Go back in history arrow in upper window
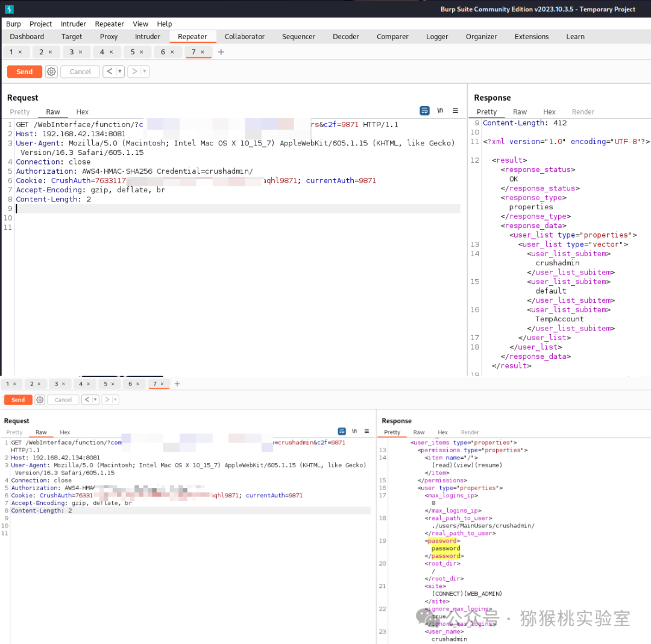 click(x=110, y=71)
